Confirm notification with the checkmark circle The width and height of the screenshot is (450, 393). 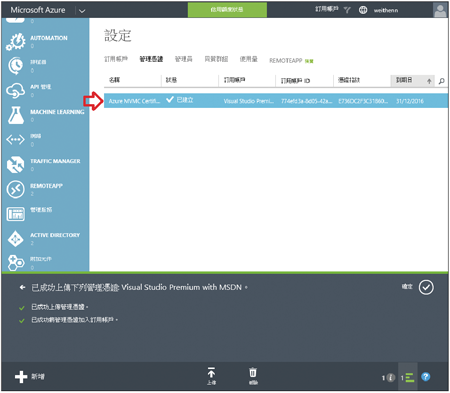426,287
